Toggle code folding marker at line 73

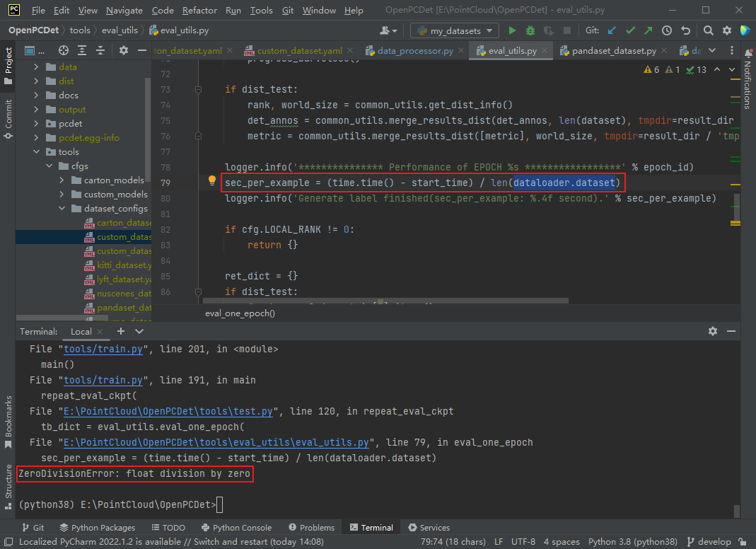tap(198, 89)
